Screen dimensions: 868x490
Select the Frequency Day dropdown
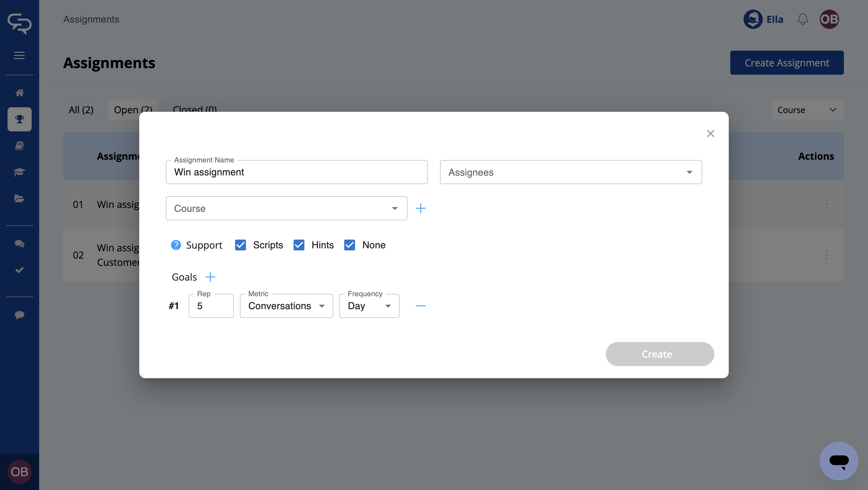[369, 306]
